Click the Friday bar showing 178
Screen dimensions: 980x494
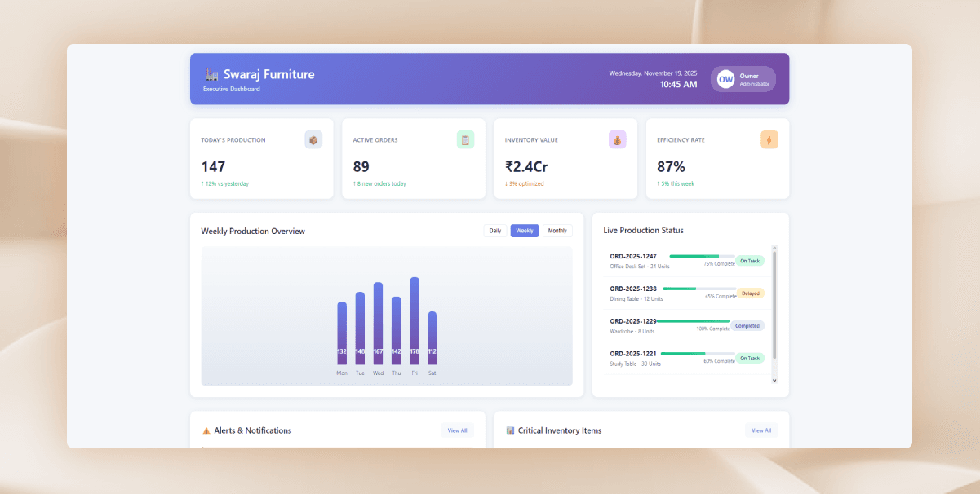pos(415,321)
